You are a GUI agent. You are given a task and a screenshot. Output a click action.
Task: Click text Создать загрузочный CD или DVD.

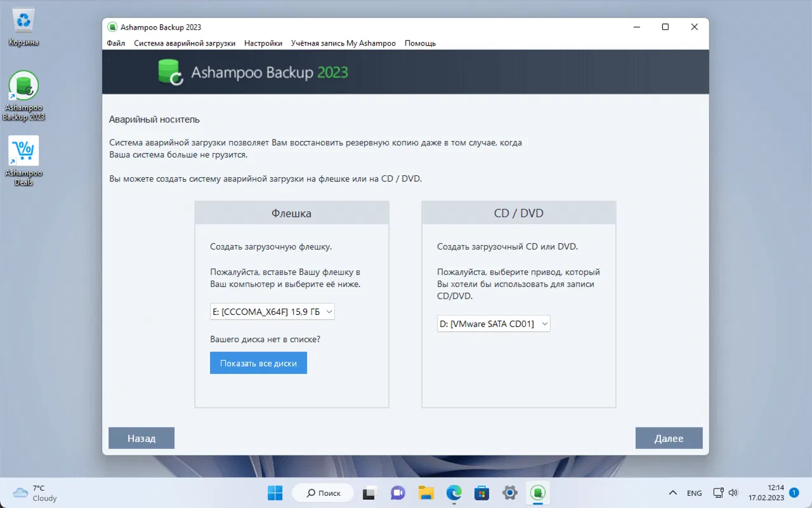pyautogui.click(x=507, y=246)
